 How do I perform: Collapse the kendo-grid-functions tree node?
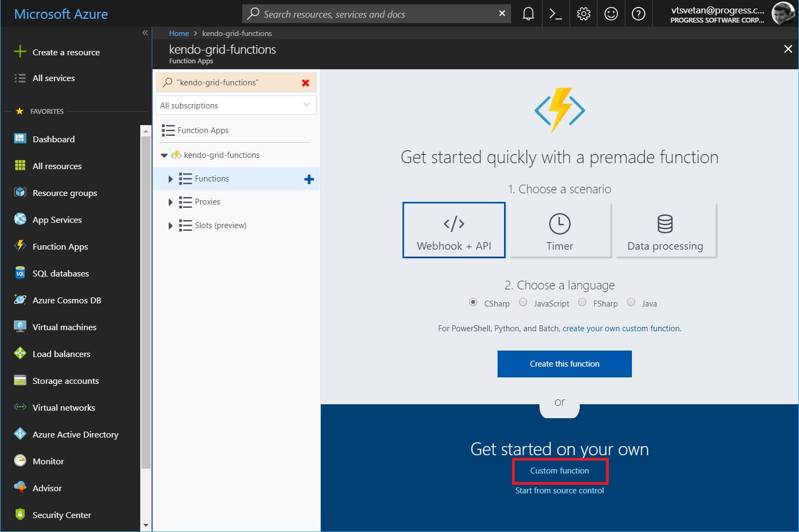pos(164,155)
